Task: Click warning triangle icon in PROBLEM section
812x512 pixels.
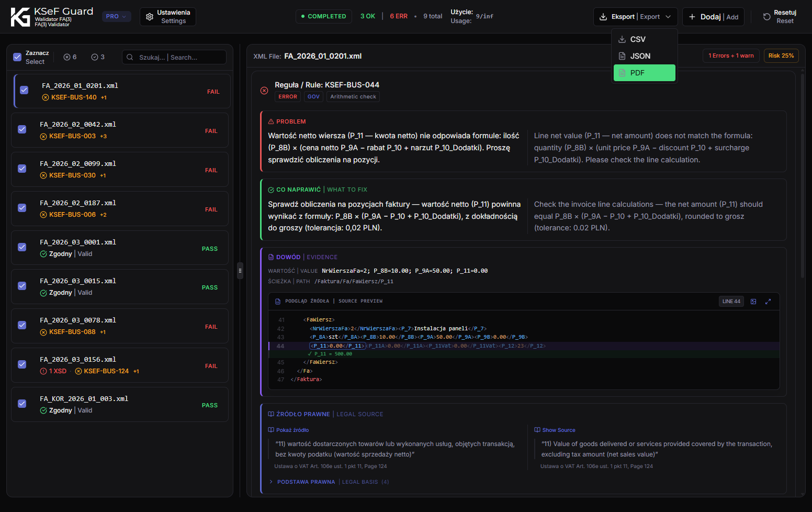Action: click(271, 121)
